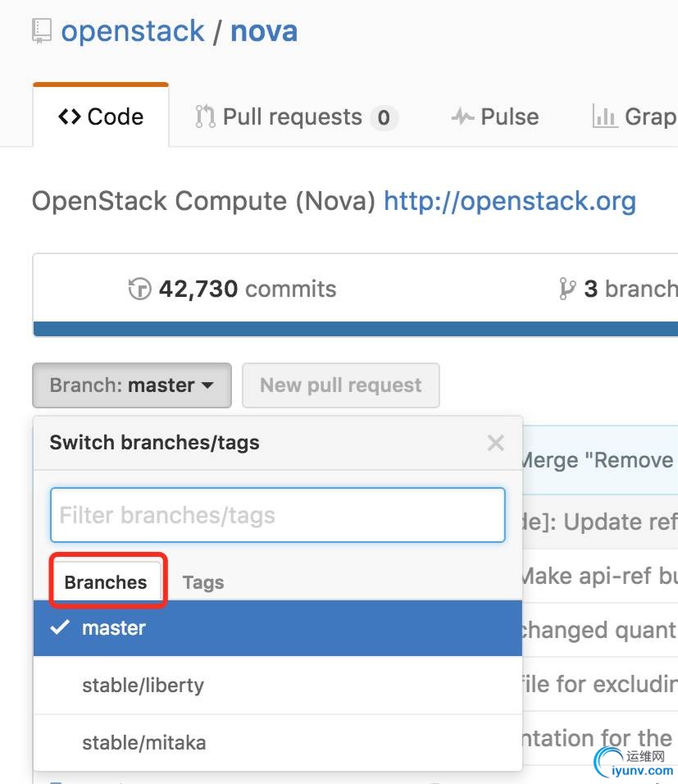Select the Branches tab

coord(106,583)
